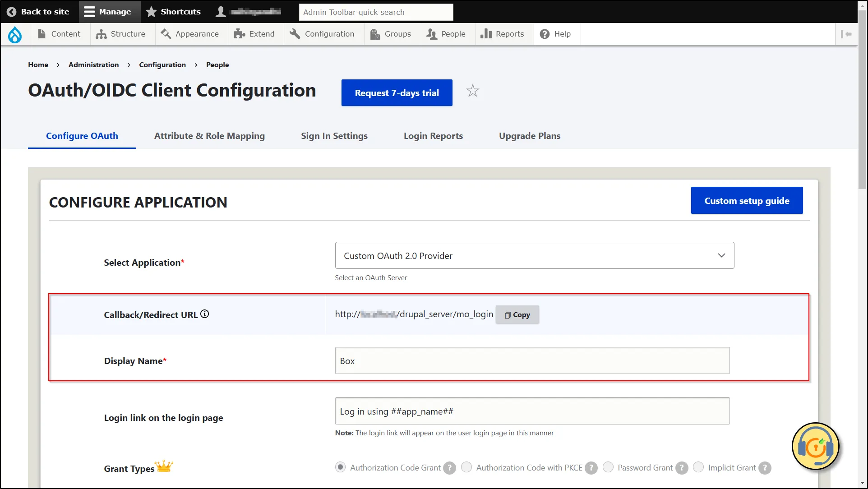Click the Drupal logo icon
Viewport: 868px width, 489px height.
click(15, 33)
